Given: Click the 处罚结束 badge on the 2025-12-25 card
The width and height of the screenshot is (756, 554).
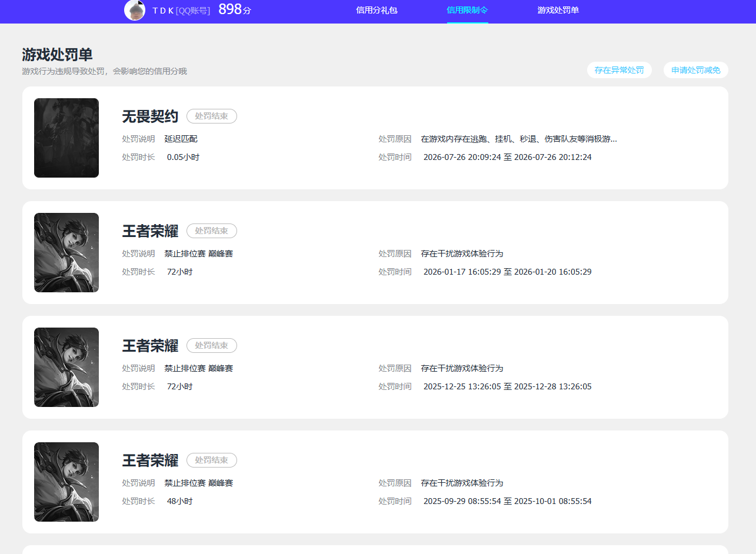Looking at the screenshot, I should [212, 345].
